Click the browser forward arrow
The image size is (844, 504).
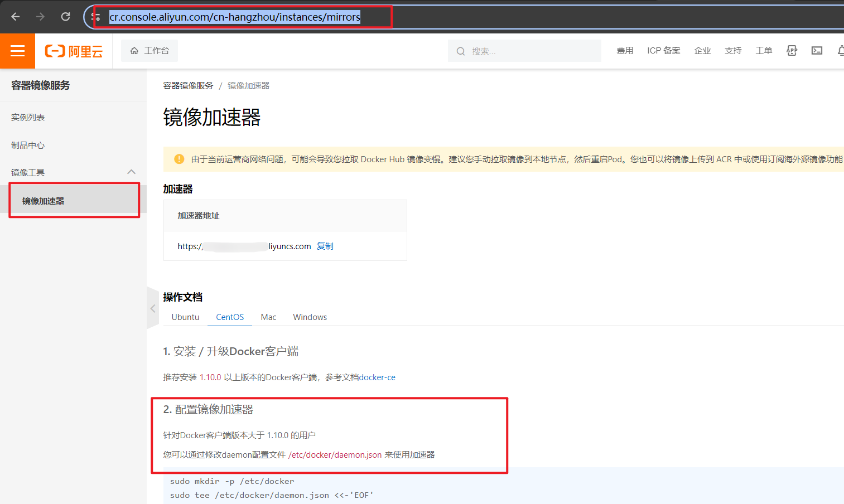[x=40, y=17]
